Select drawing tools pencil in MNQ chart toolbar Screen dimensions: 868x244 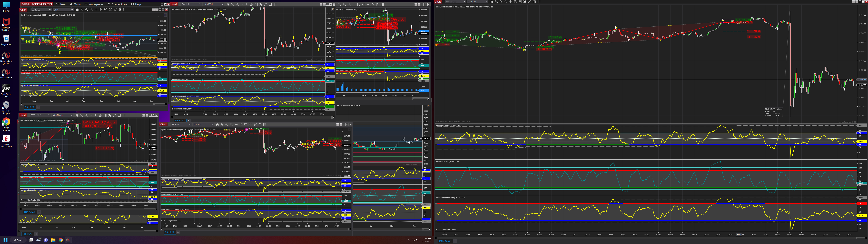[x=496, y=2]
